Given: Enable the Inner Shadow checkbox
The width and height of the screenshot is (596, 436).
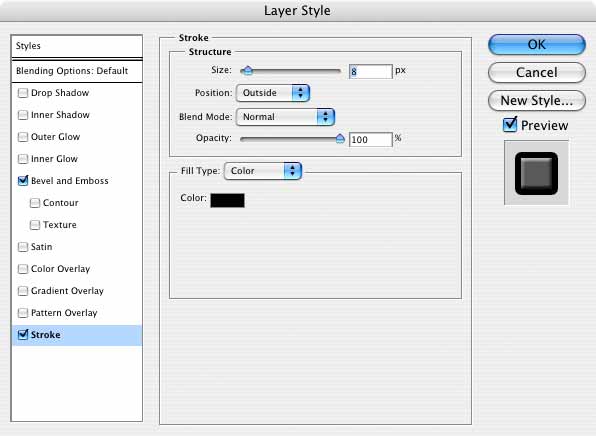Looking at the screenshot, I should (23, 115).
